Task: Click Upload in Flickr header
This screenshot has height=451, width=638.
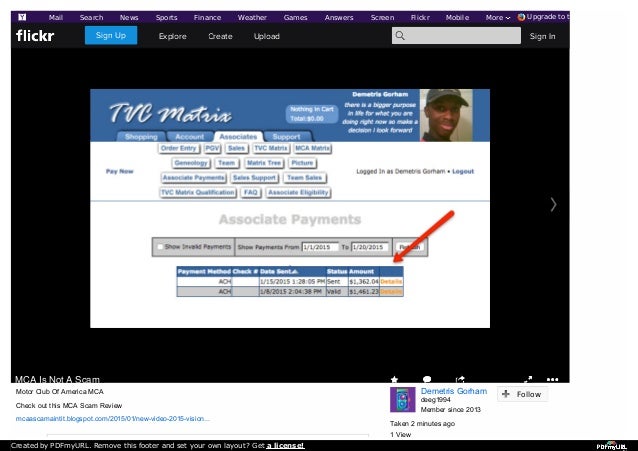Action: pos(267,36)
